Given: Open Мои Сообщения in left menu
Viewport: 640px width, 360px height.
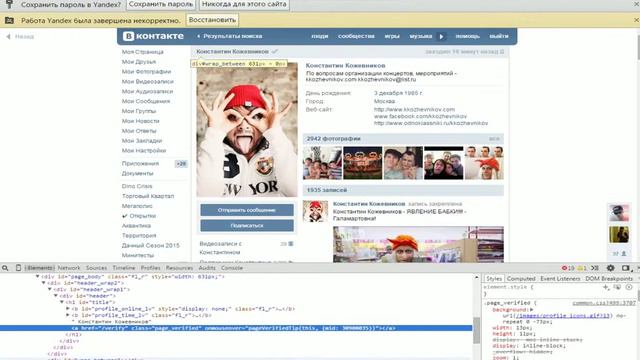Looking at the screenshot, I should tap(146, 101).
